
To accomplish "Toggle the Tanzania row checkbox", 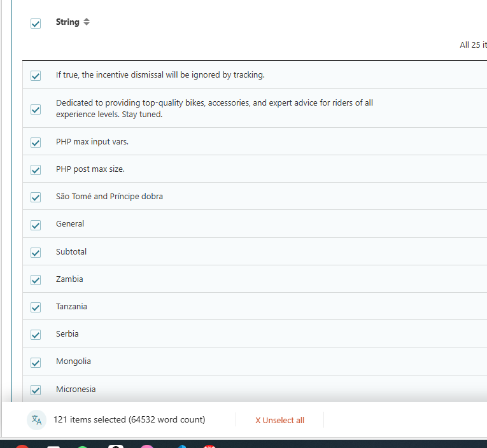I will 36,307.
